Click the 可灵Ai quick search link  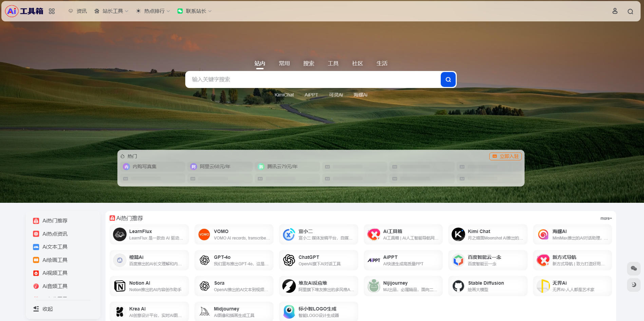coord(336,95)
